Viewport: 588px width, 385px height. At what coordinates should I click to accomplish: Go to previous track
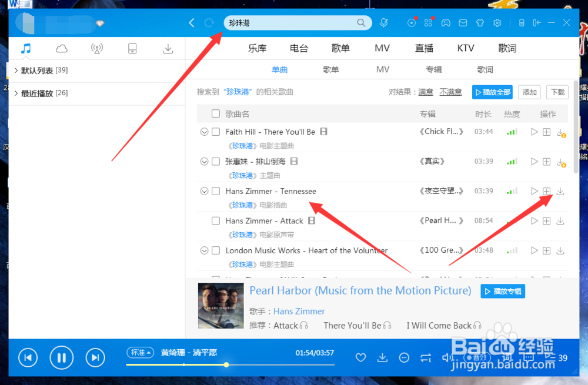28,357
